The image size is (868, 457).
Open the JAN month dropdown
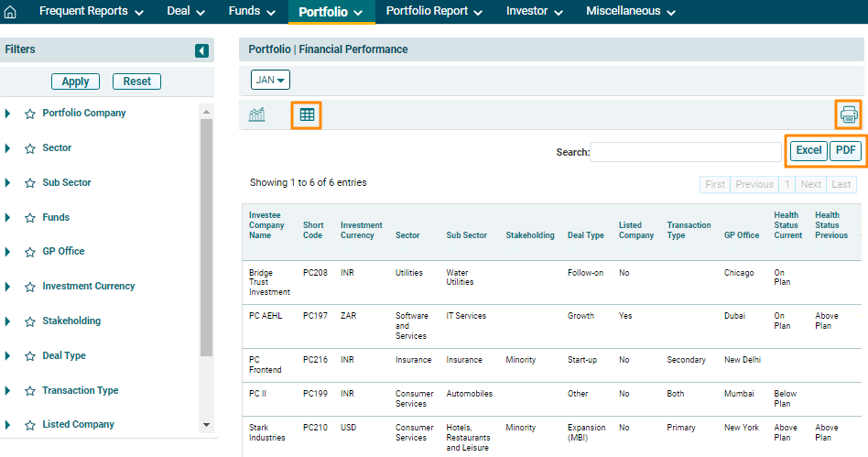(270, 80)
